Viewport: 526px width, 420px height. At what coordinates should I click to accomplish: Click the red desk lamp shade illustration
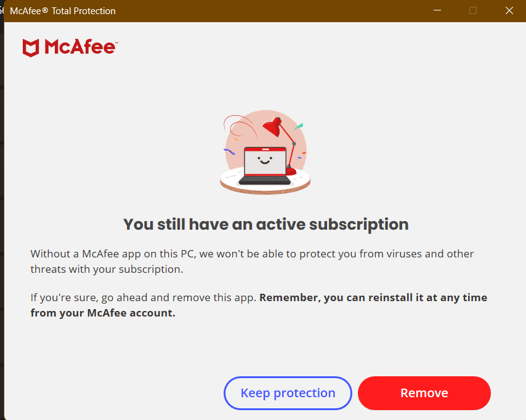point(272,128)
